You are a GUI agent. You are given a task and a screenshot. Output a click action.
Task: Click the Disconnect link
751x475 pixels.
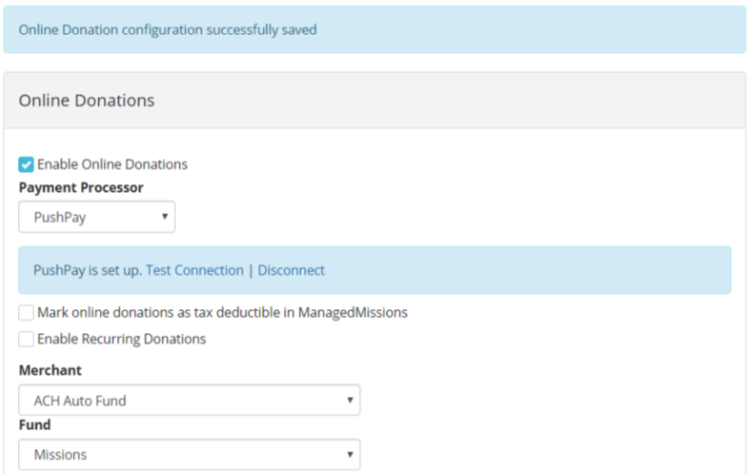click(x=291, y=270)
